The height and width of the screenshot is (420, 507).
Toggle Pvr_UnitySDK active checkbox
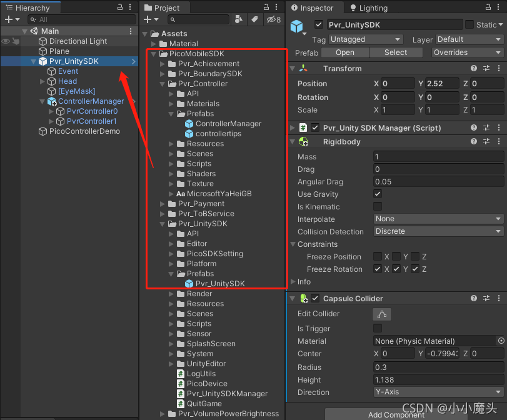coord(319,24)
